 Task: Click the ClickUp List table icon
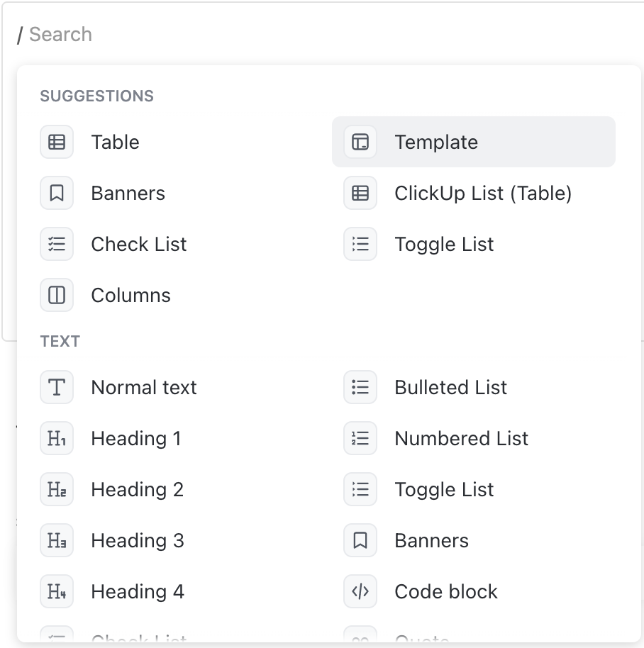click(x=360, y=193)
